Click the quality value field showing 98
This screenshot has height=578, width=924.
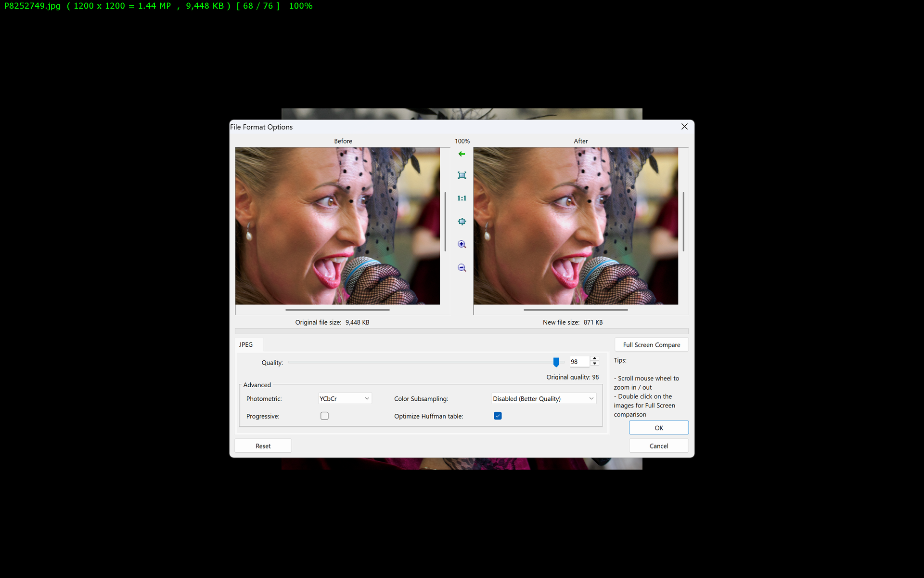[x=578, y=361]
